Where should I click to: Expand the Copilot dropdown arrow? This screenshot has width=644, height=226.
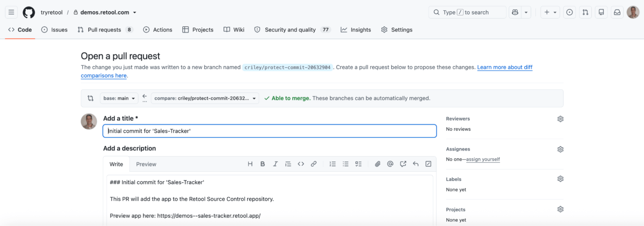click(x=526, y=12)
